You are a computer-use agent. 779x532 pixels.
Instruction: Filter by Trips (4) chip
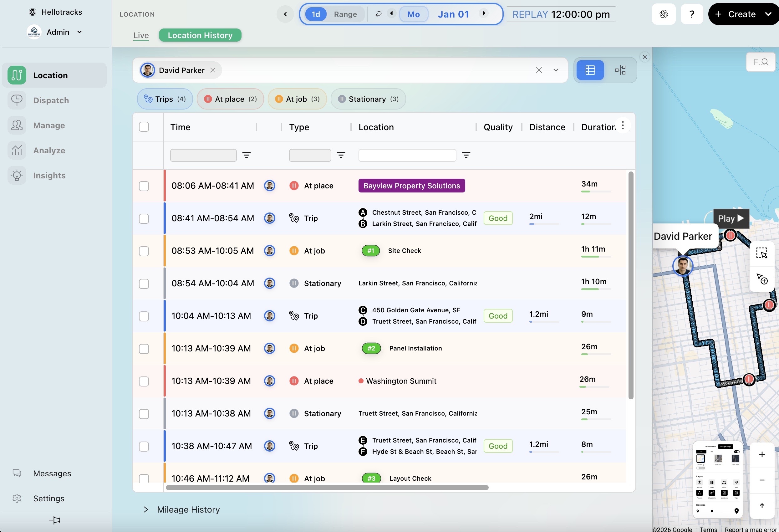click(165, 99)
